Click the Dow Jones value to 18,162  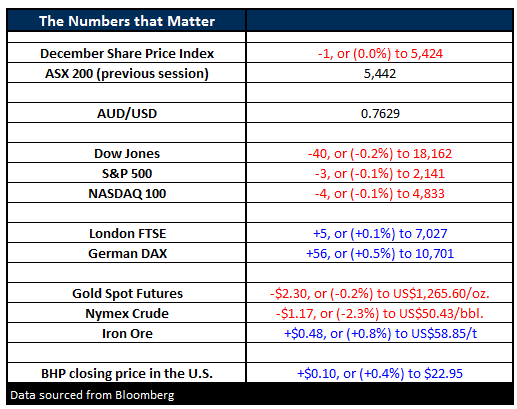click(x=380, y=153)
